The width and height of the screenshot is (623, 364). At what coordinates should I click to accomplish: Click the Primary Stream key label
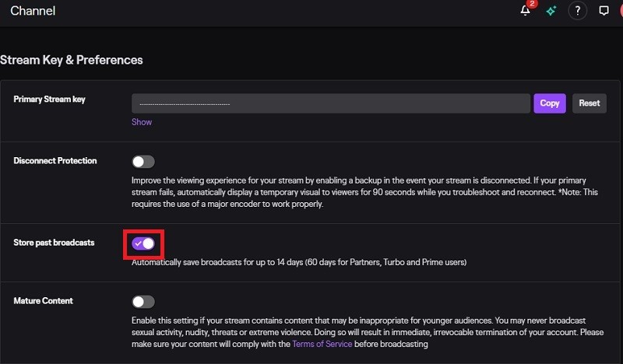click(50, 100)
